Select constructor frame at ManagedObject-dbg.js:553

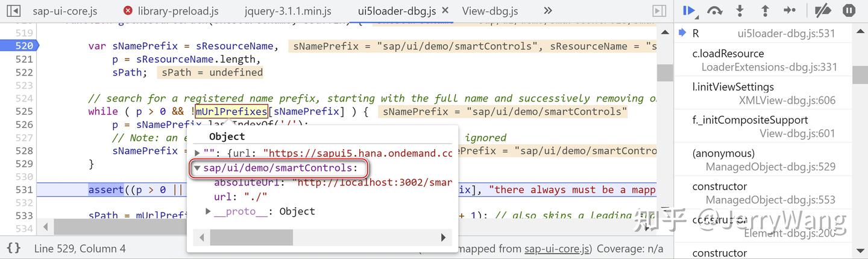pyautogui.click(x=763, y=193)
